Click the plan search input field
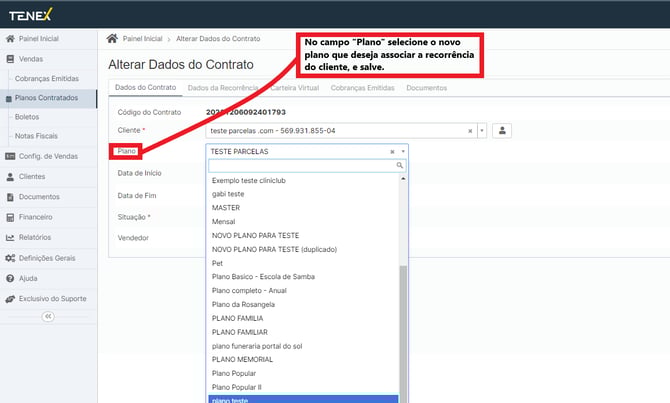670x403 pixels. point(300,165)
